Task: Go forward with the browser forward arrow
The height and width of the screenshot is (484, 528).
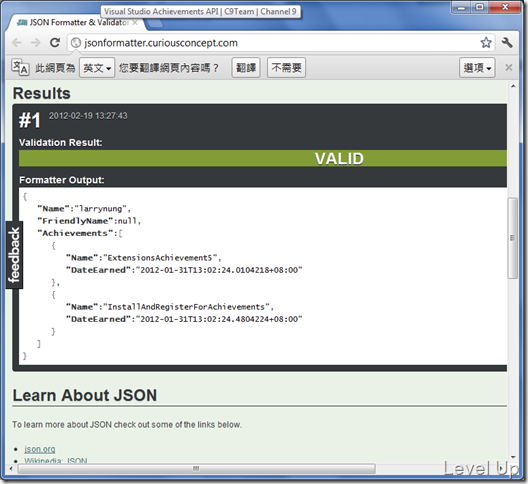Action: click(35, 43)
